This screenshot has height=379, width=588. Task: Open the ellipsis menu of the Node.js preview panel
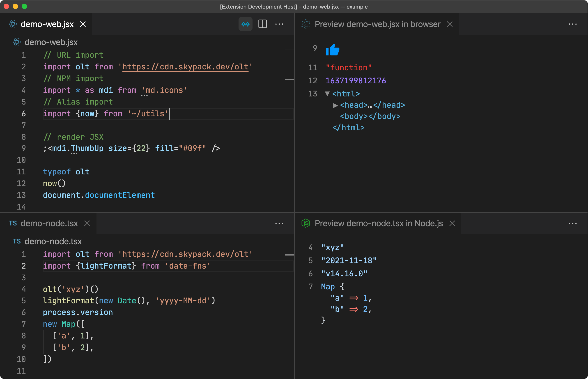coord(573,224)
